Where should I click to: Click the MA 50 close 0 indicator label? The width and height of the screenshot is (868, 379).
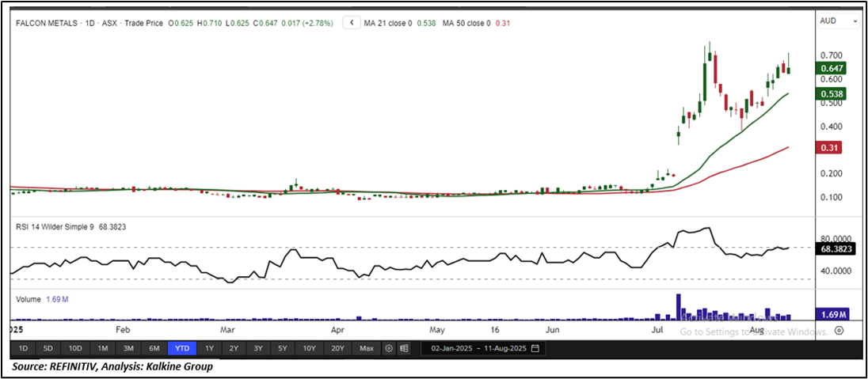(467, 24)
